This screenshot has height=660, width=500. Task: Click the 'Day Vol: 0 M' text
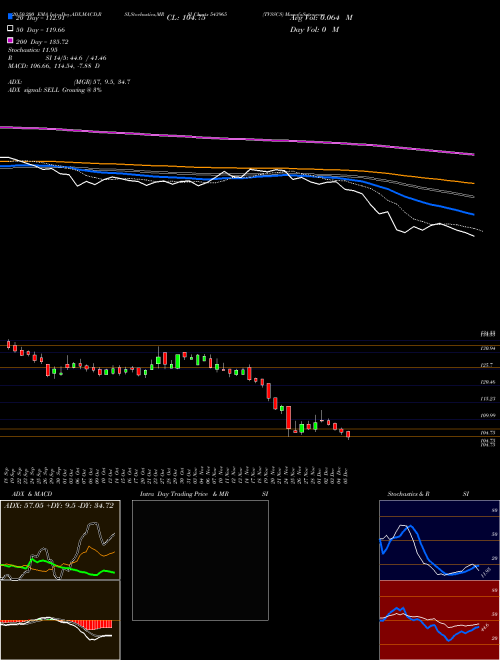click(314, 29)
